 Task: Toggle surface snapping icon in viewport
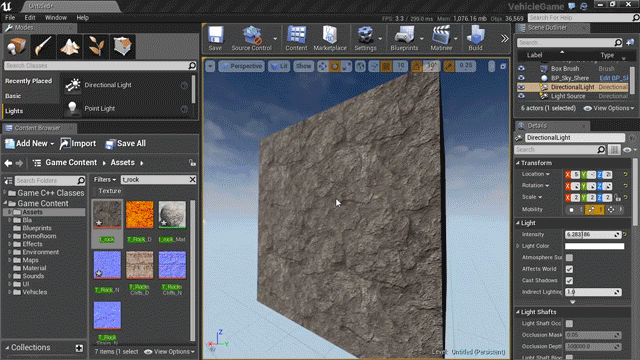point(374,66)
